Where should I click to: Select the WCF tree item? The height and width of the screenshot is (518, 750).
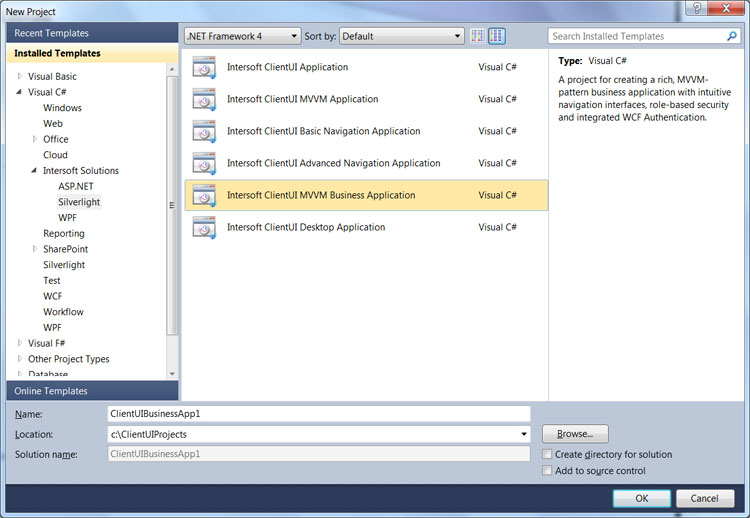click(53, 296)
